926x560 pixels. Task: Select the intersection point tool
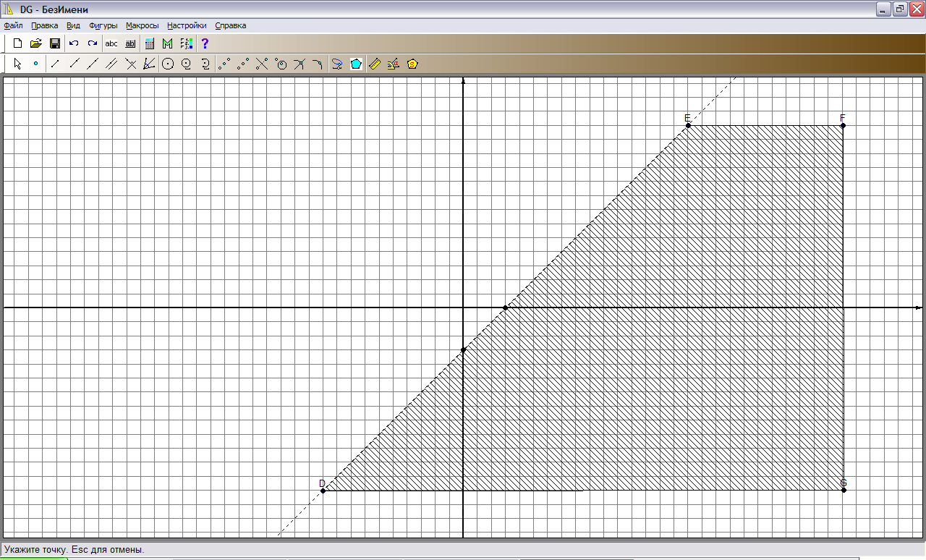[x=300, y=64]
